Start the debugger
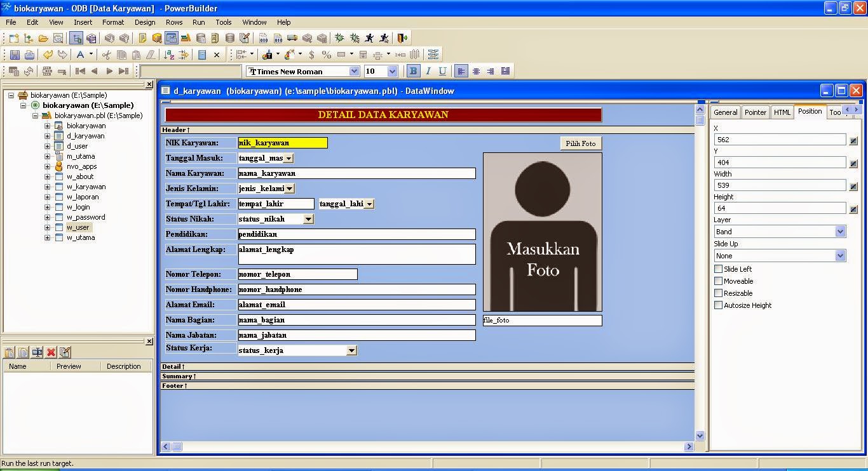Image resolution: width=868 pixels, height=471 pixels. (x=339, y=38)
